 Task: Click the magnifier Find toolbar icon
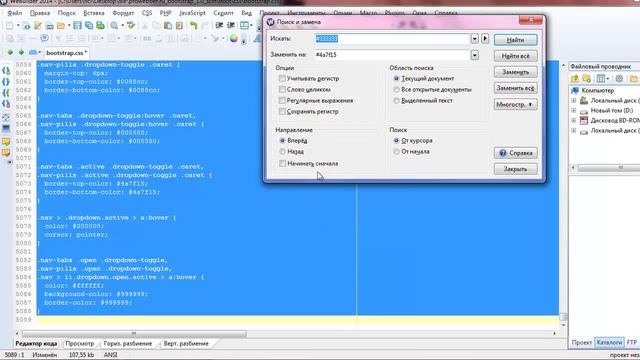coord(114,26)
